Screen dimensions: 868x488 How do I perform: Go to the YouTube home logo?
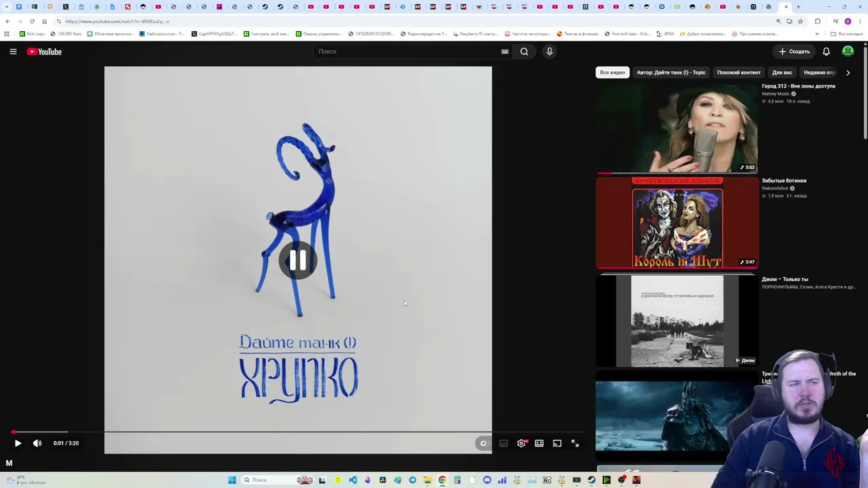click(44, 52)
